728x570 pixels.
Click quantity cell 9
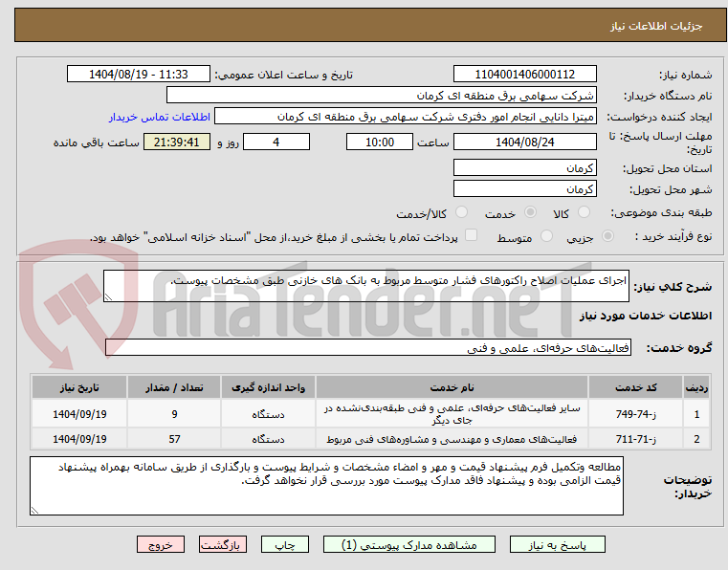tap(174, 413)
